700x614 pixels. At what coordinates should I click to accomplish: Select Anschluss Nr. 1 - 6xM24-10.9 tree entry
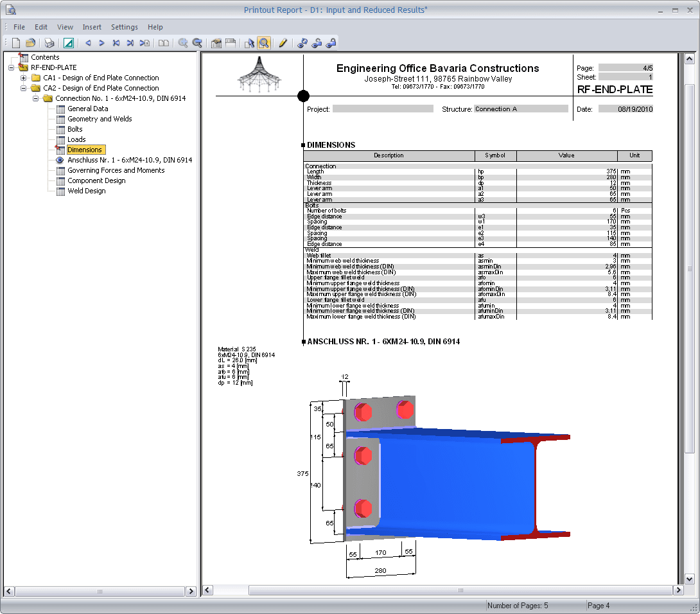(x=130, y=160)
